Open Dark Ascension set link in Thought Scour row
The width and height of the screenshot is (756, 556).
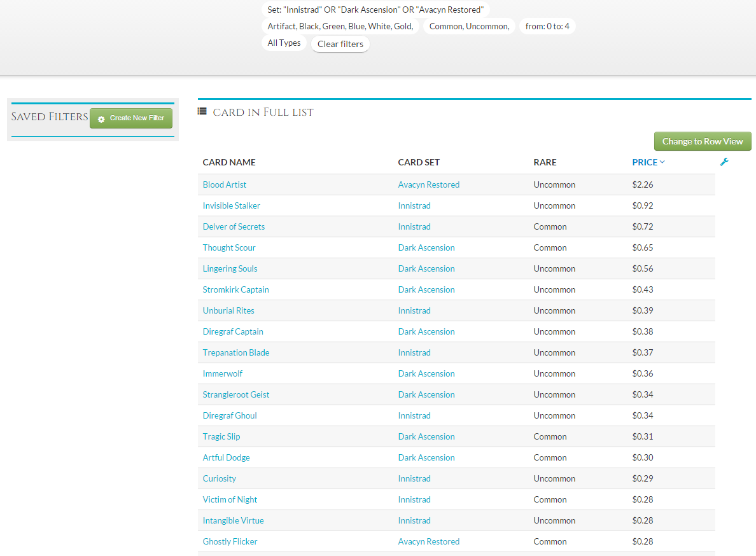click(426, 247)
